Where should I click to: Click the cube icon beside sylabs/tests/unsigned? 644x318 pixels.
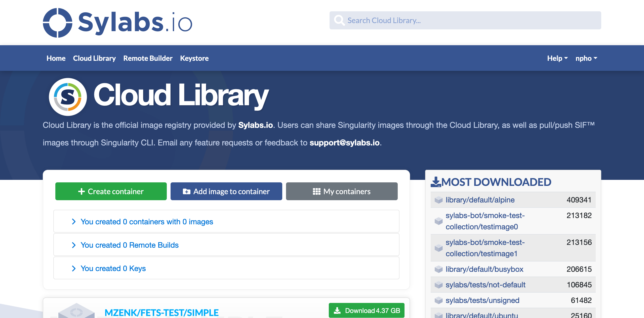[x=438, y=300]
